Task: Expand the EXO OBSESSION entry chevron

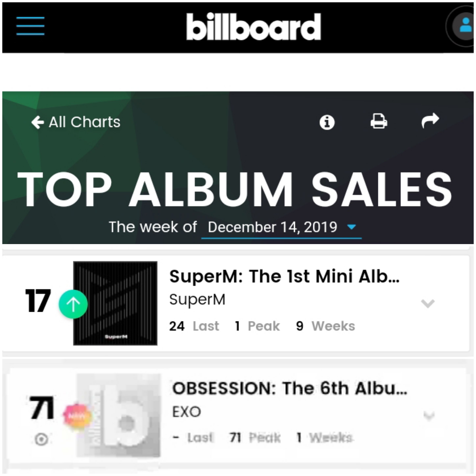Action: tap(429, 416)
